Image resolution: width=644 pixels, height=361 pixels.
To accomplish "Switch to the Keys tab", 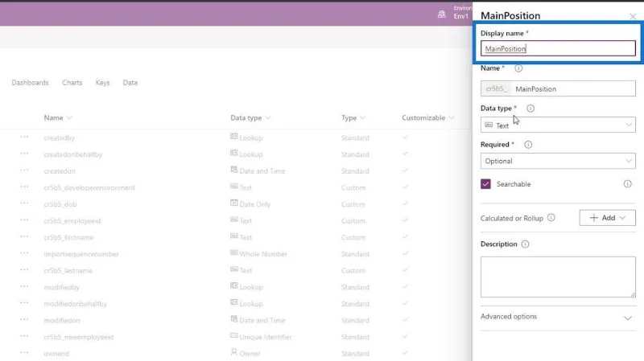I will click(x=103, y=83).
